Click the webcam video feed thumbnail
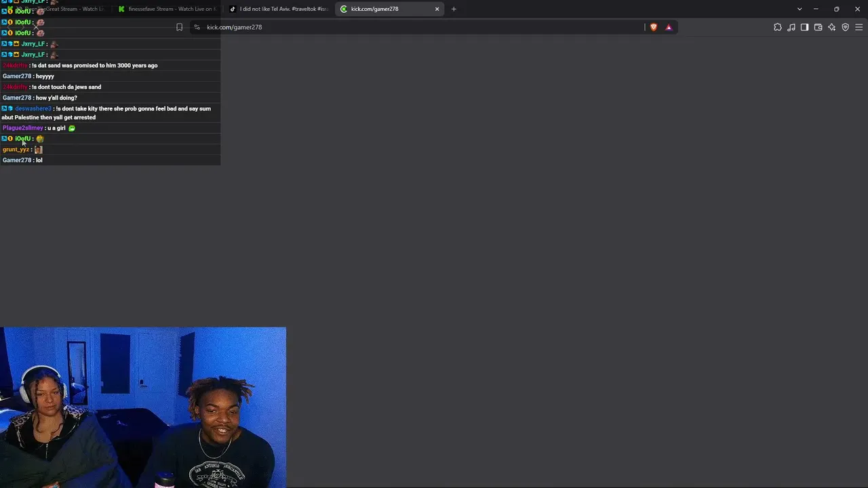 coord(143,407)
